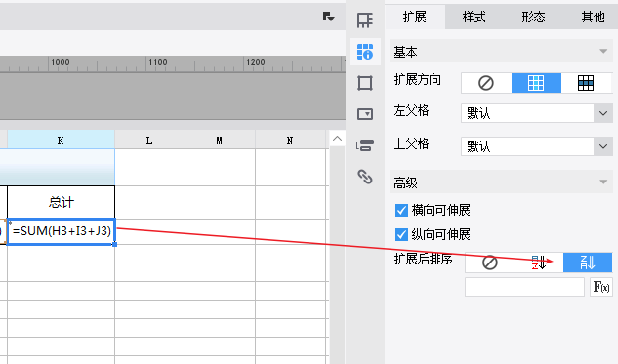This screenshot has width=618, height=364.
Task: Switch to the 其他 tab
Action: 594,17
